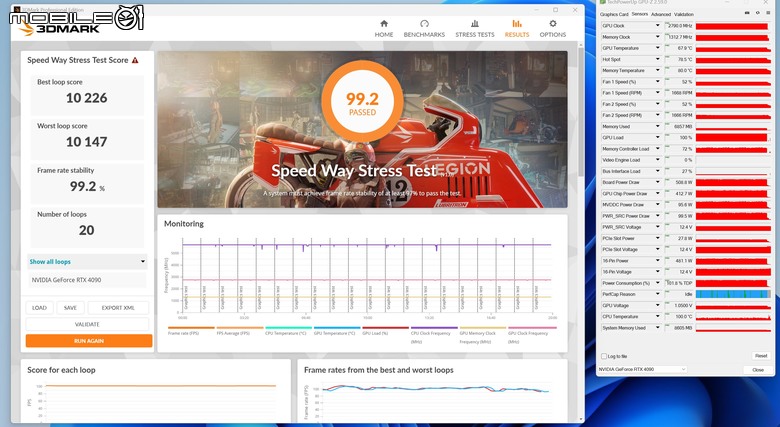Image resolution: width=780 pixels, height=427 pixels.
Task: Open the GPU Temperature sensor dropdown
Action: [x=657, y=48]
